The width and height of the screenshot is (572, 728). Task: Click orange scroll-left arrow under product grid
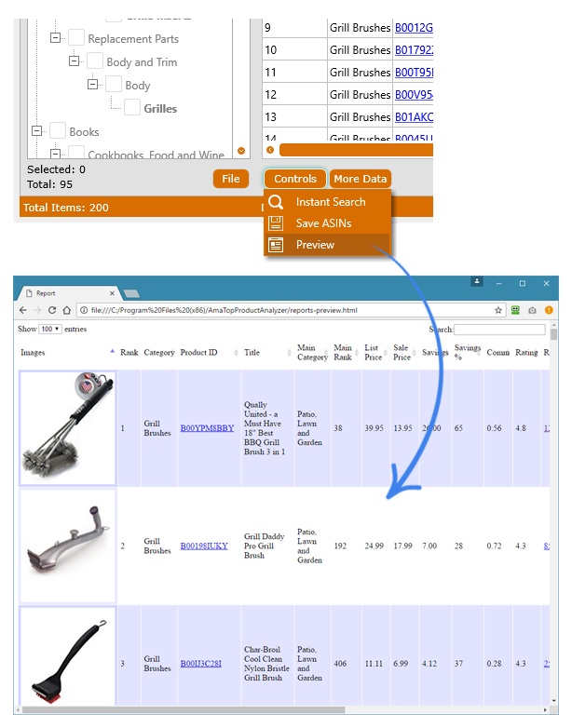point(270,150)
